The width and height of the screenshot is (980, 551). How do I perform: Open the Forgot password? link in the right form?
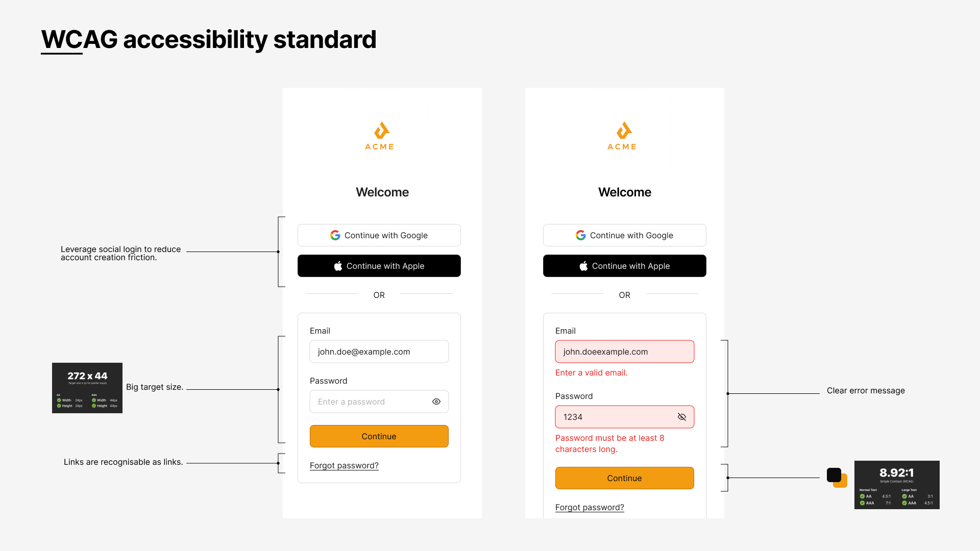(590, 507)
